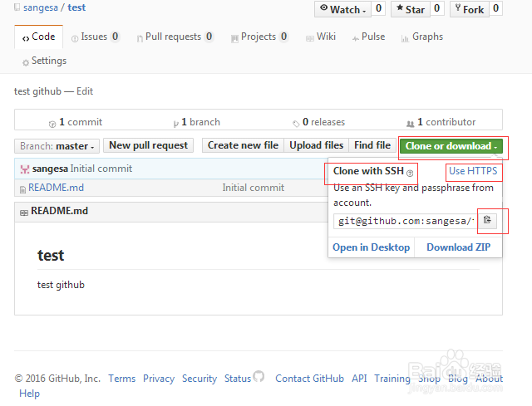Open the About footer link
The height and width of the screenshot is (406, 532).
coord(490,379)
